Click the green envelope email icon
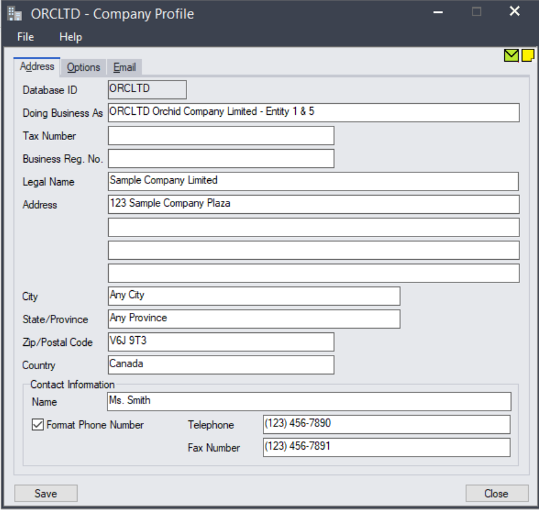 click(511, 56)
